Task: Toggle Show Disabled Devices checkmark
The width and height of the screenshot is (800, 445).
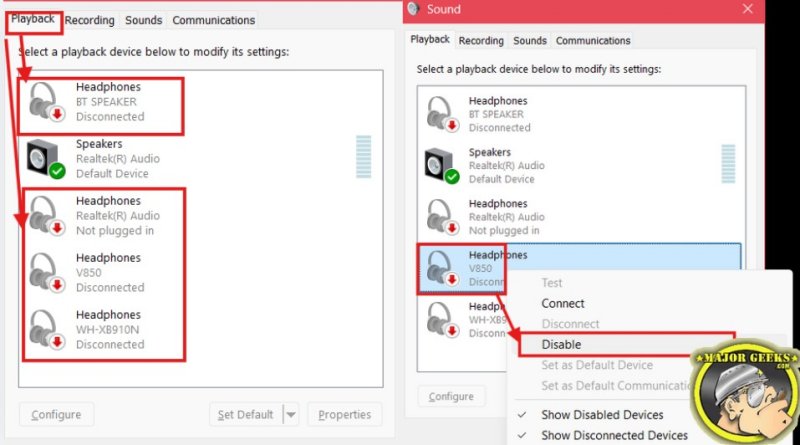Action: coord(521,415)
